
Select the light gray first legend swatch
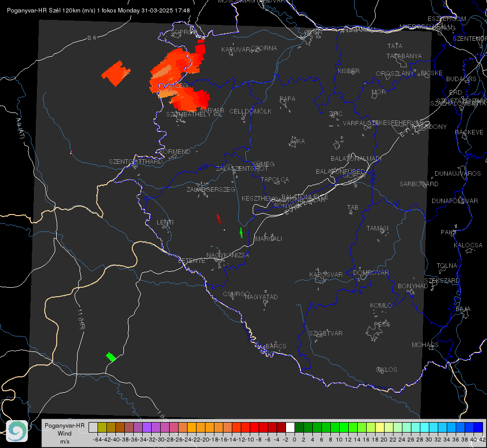point(93,427)
